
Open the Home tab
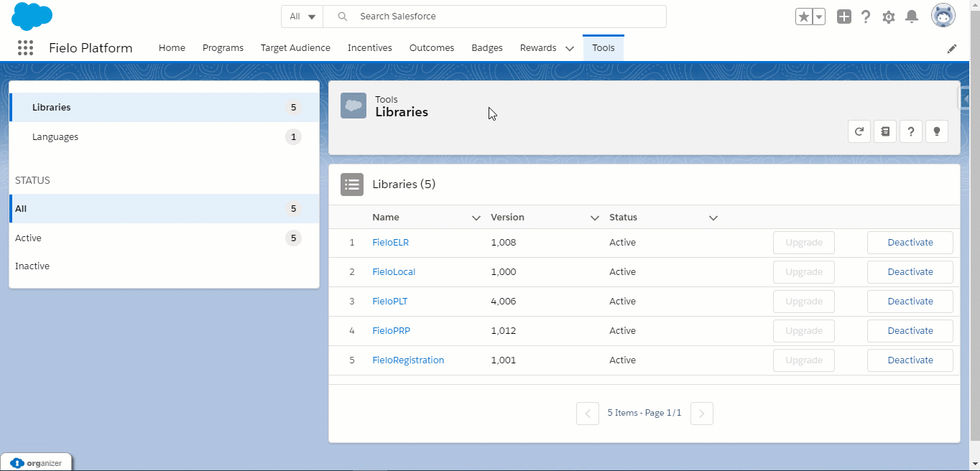click(x=172, y=48)
